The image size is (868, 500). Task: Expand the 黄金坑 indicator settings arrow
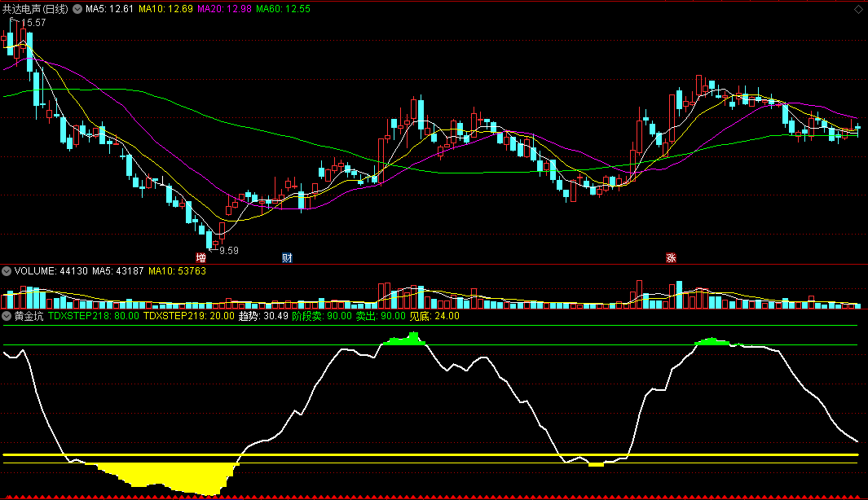tap(6, 316)
